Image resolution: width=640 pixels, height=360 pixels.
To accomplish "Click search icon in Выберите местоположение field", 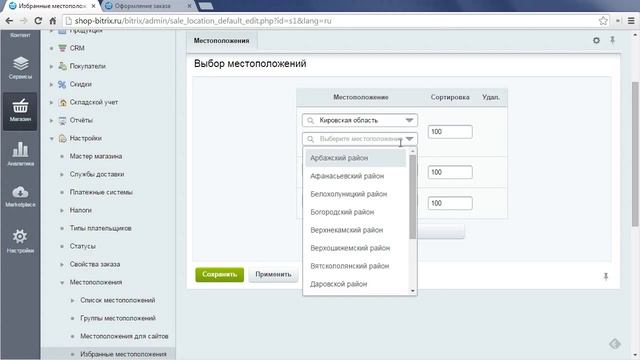I will tap(311, 139).
